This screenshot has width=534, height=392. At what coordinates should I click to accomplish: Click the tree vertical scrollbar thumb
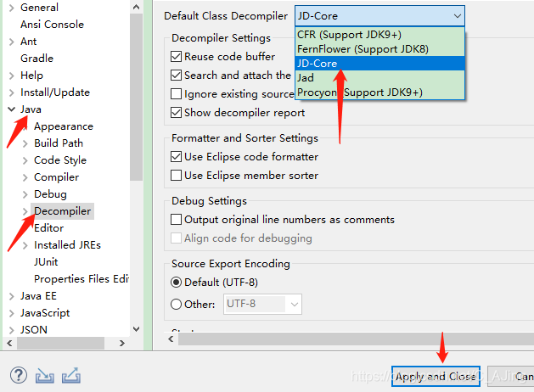tap(136, 98)
